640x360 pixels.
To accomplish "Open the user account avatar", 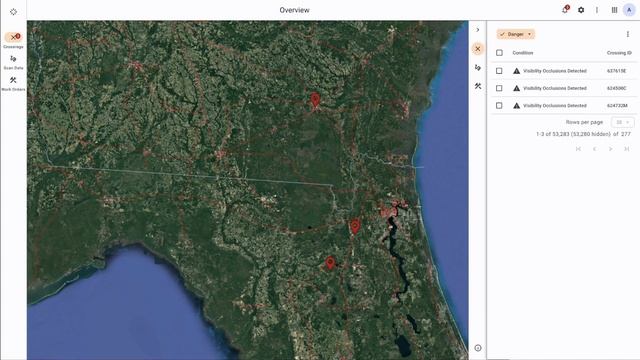I will [x=629, y=10].
